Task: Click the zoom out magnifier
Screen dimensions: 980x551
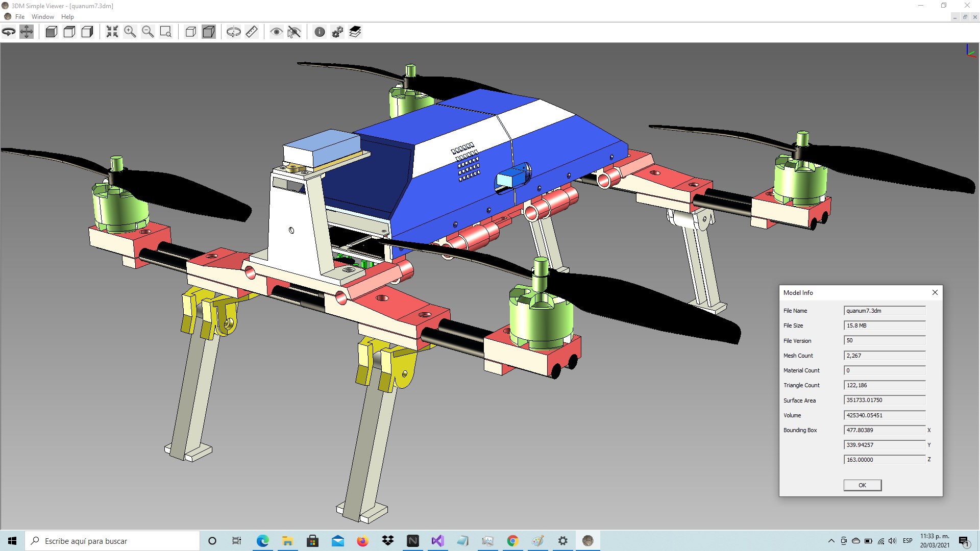Action: pyautogui.click(x=148, y=32)
